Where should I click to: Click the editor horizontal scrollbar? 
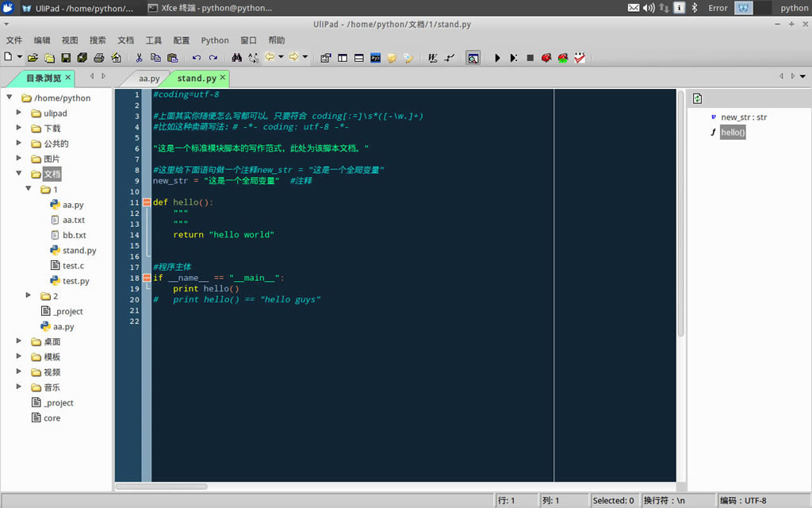[x=162, y=486]
